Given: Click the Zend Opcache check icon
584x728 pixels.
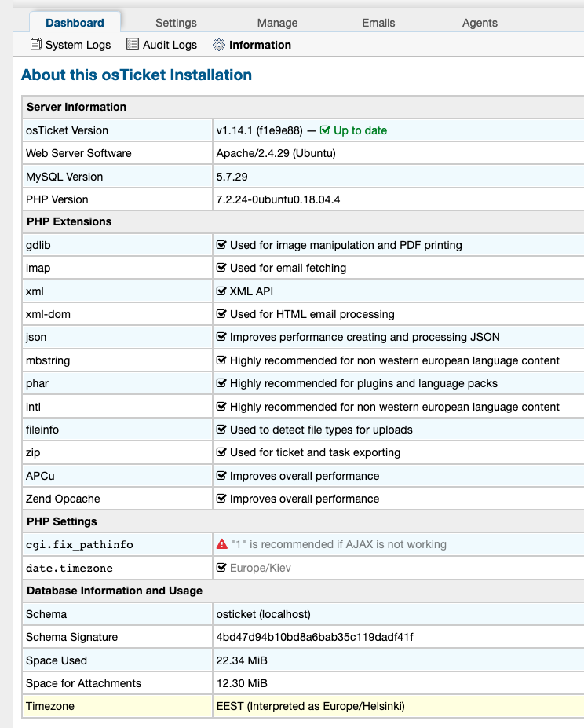Looking at the screenshot, I should [x=221, y=498].
